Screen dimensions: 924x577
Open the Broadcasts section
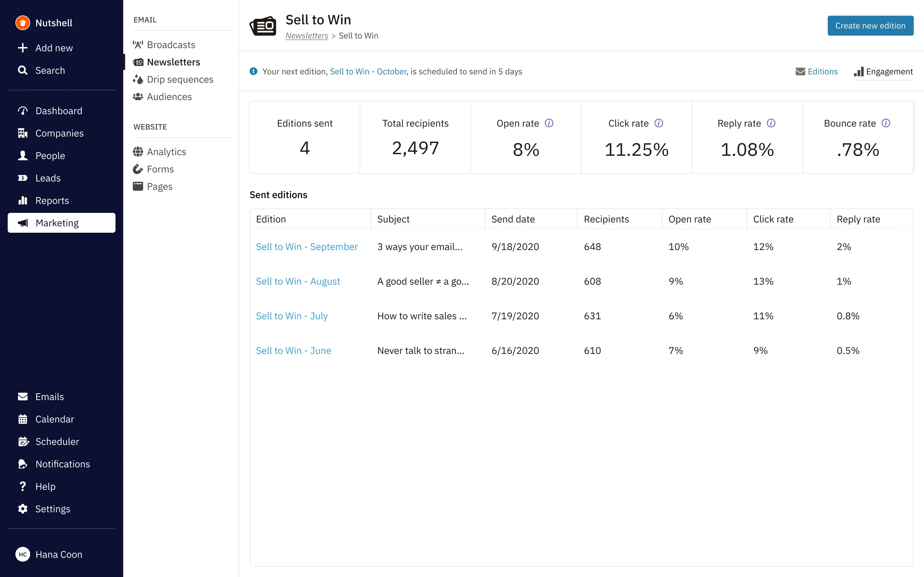click(x=172, y=45)
